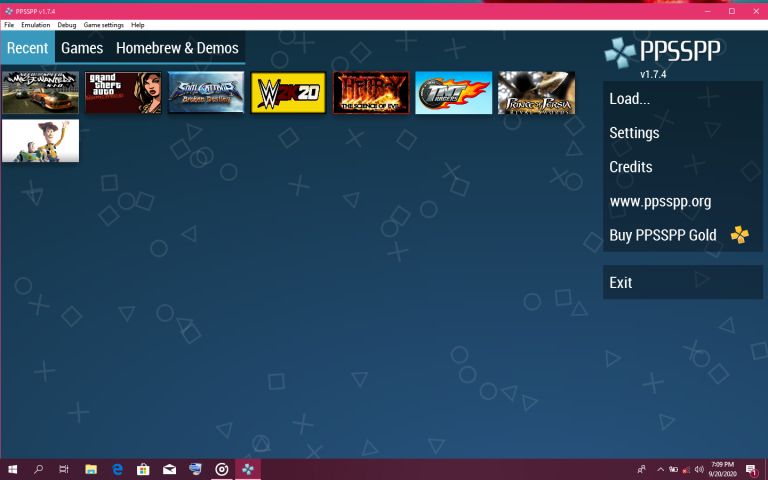Launch Grand Theft Auto from recent games
Viewport: 768px width, 480px height.
[123, 93]
